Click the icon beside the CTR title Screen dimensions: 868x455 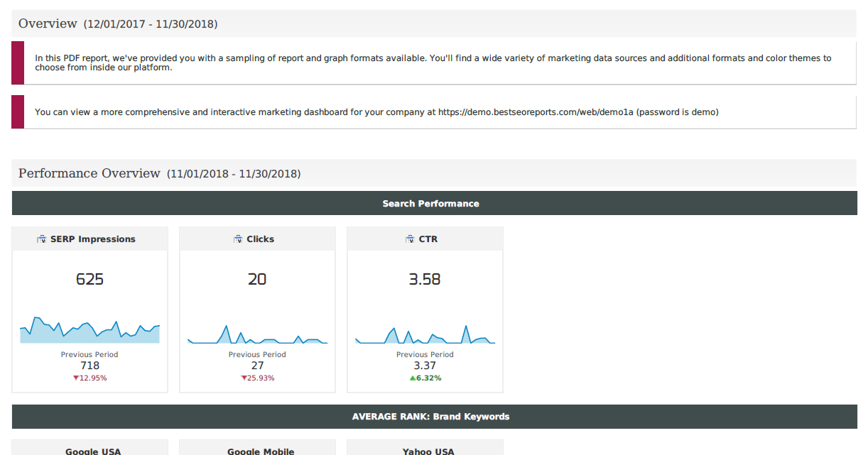410,239
